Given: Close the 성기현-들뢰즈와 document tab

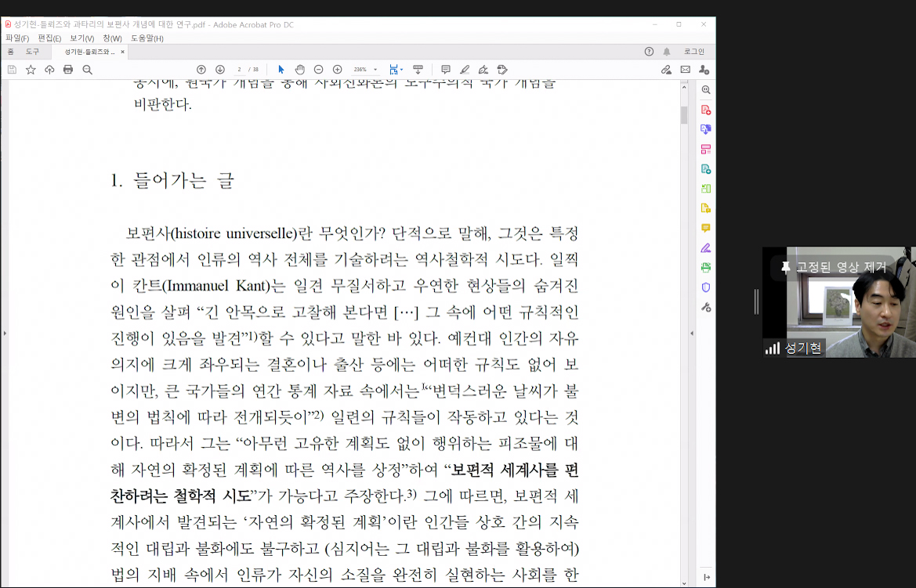Looking at the screenshot, I should pyautogui.click(x=123, y=52).
